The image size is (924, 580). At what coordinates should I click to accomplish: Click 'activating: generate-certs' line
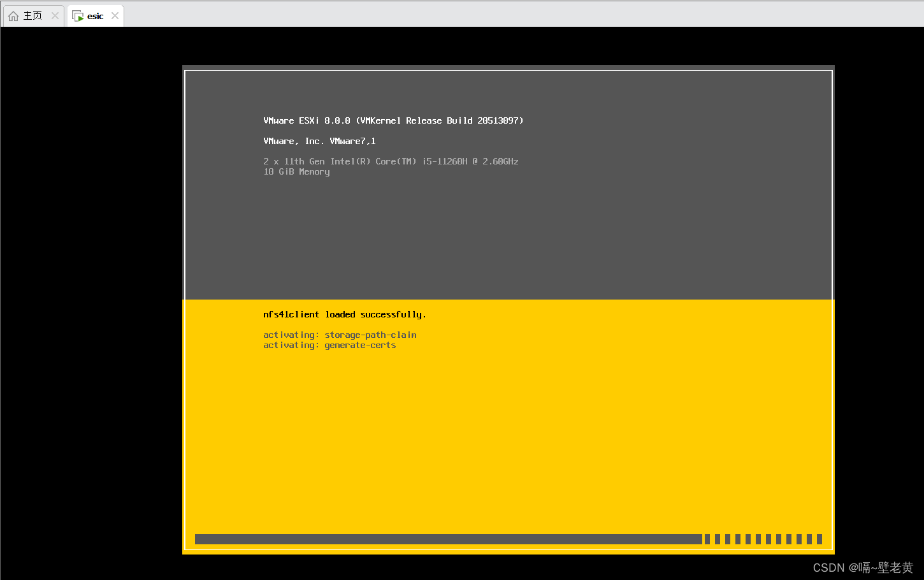pyautogui.click(x=329, y=345)
